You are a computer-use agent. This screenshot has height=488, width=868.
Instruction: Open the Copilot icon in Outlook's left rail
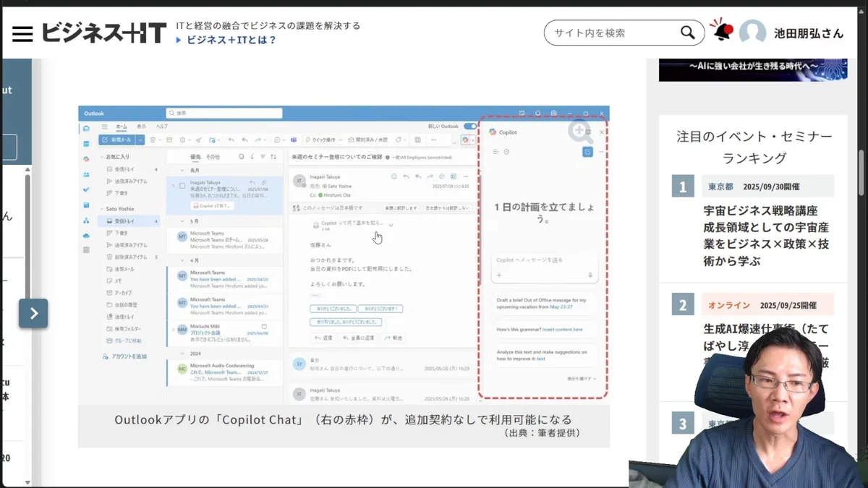(x=86, y=159)
